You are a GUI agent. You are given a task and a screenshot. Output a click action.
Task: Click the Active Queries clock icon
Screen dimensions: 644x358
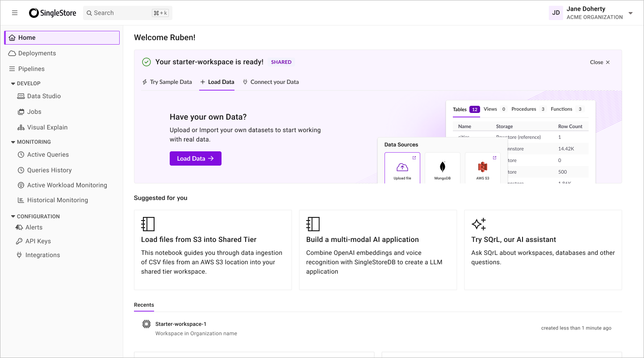click(x=21, y=154)
